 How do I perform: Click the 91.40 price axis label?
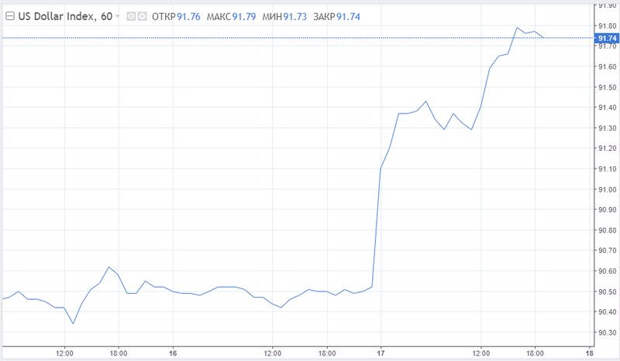[607, 108]
